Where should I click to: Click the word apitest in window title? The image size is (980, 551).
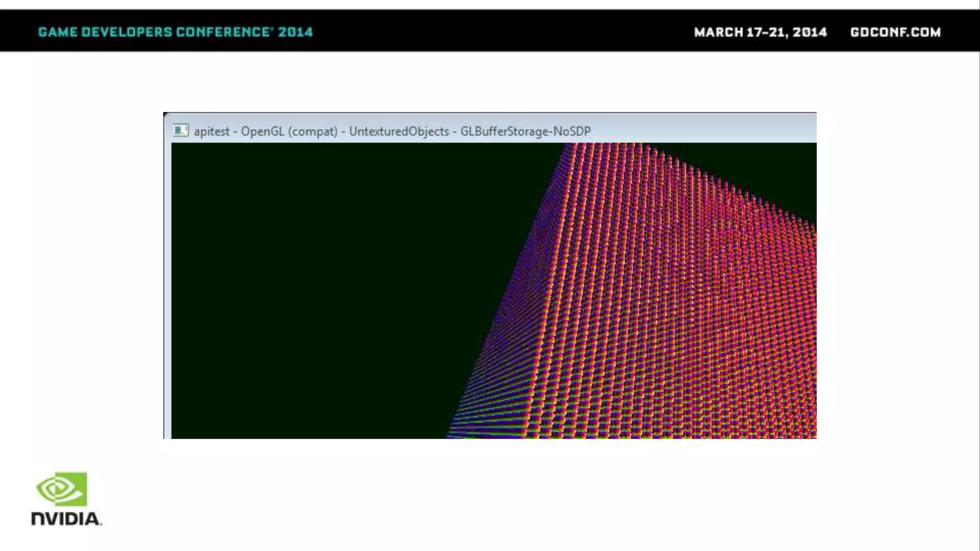tap(212, 131)
